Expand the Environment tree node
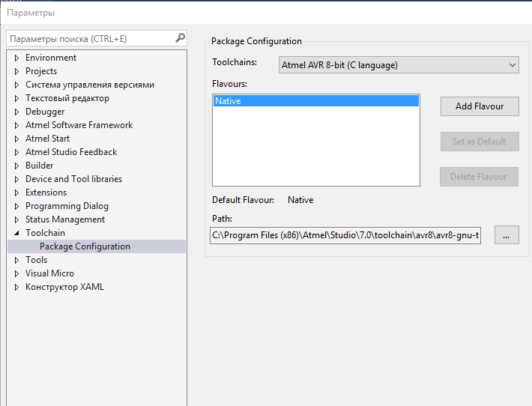Image resolution: width=532 pixels, height=406 pixels. click(16, 58)
